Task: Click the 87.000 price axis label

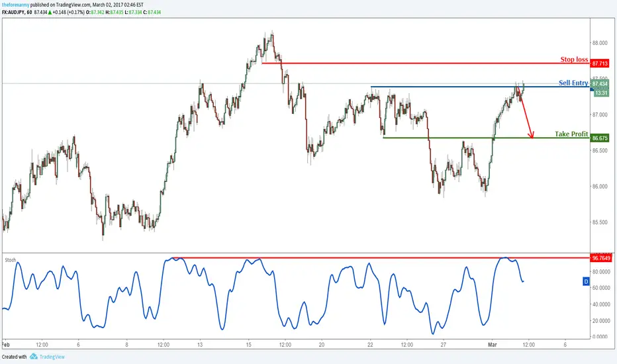Action: pos(600,114)
